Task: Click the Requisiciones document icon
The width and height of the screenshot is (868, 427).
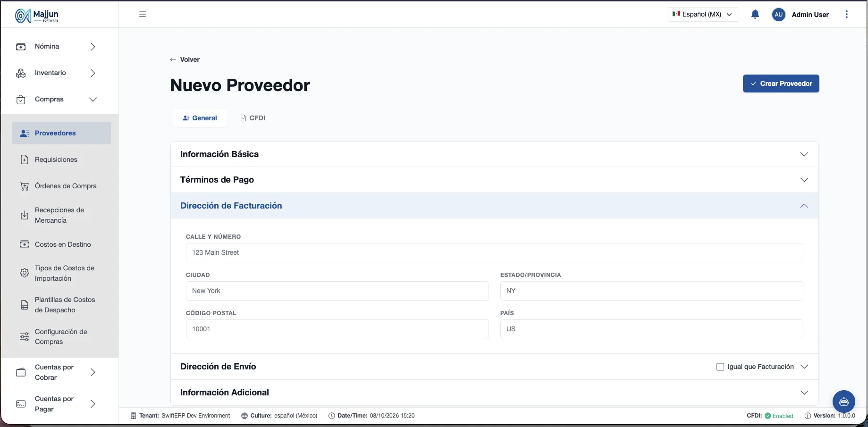Action: tap(25, 159)
